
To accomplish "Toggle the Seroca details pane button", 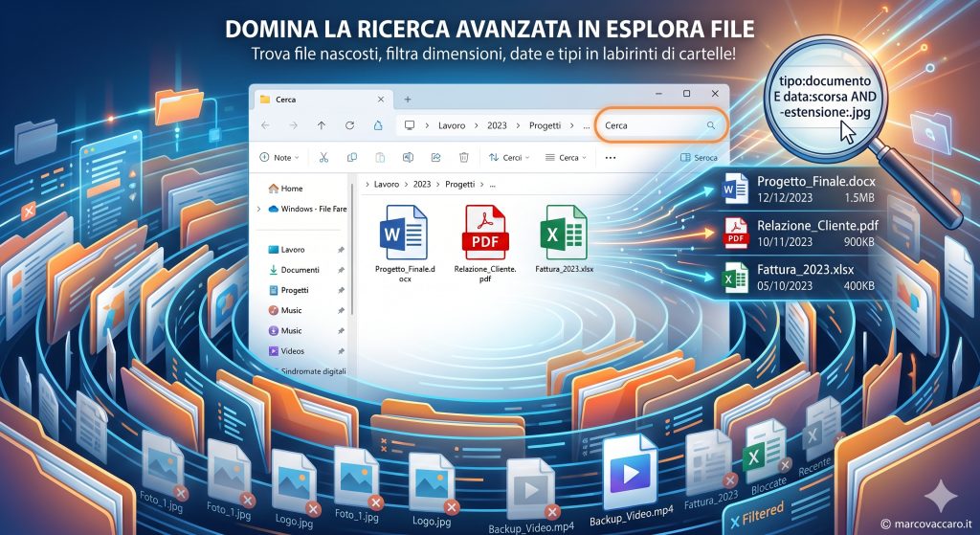I will 698,157.
